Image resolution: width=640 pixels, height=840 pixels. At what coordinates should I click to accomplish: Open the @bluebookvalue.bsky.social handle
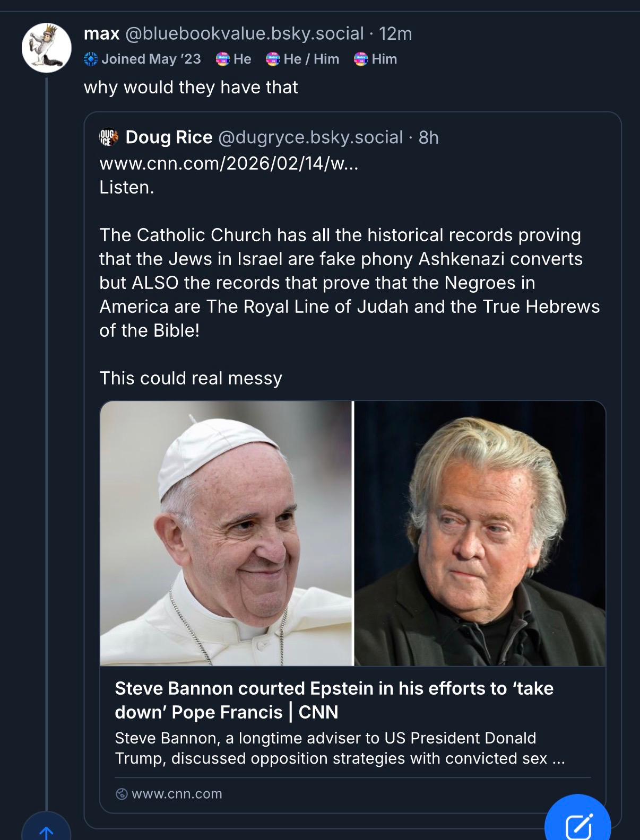pos(245,33)
